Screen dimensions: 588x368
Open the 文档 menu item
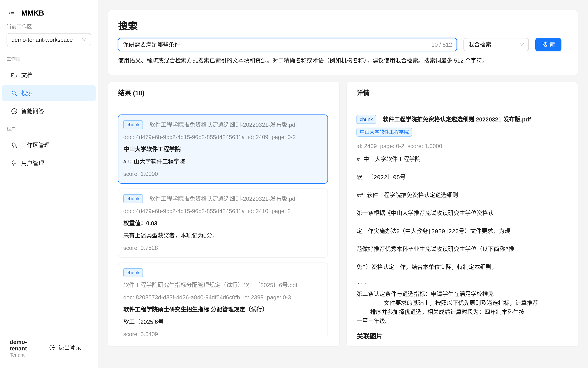click(x=49, y=75)
